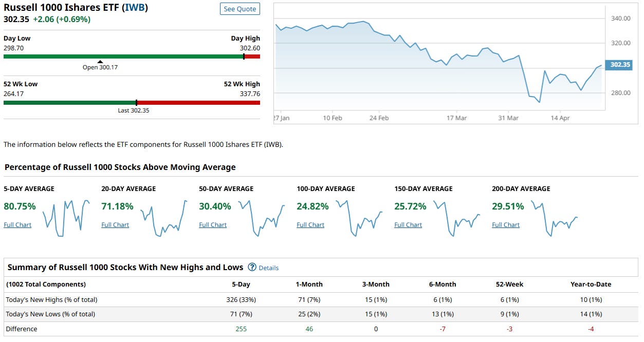The height and width of the screenshot is (342, 644).
Task: Open Full Chart under 50-Day Average
Action: click(x=213, y=225)
